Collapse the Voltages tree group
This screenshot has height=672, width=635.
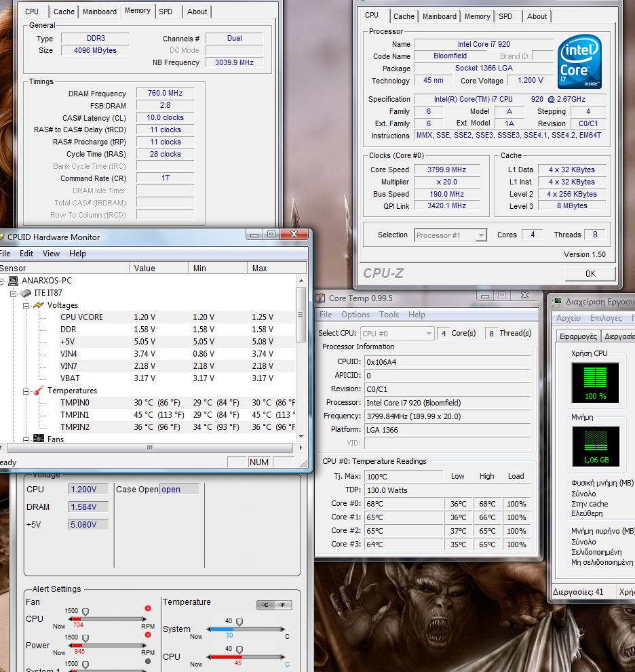26,306
